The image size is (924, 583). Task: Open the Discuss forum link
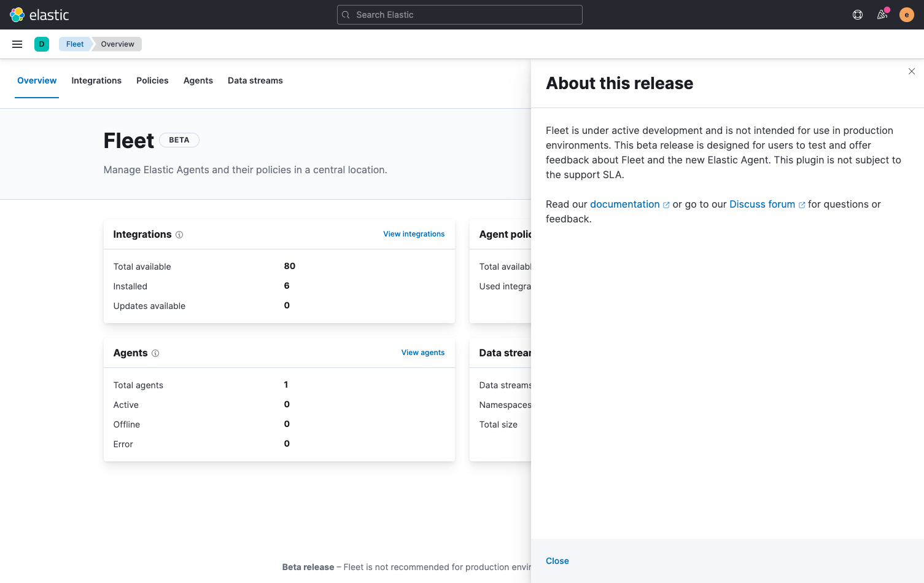[762, 204]
